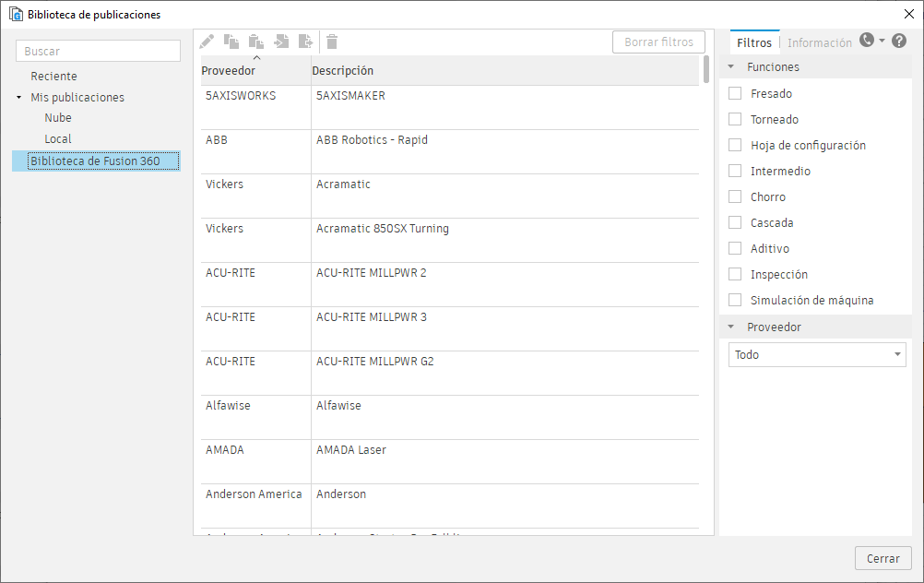Select the Acramatic description cell
924x583 pixels.
pyautogui.click(x=505, y=196)
